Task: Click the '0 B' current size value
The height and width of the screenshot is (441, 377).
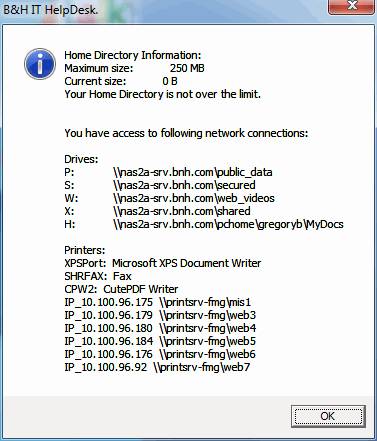Action: coord(170,81)
